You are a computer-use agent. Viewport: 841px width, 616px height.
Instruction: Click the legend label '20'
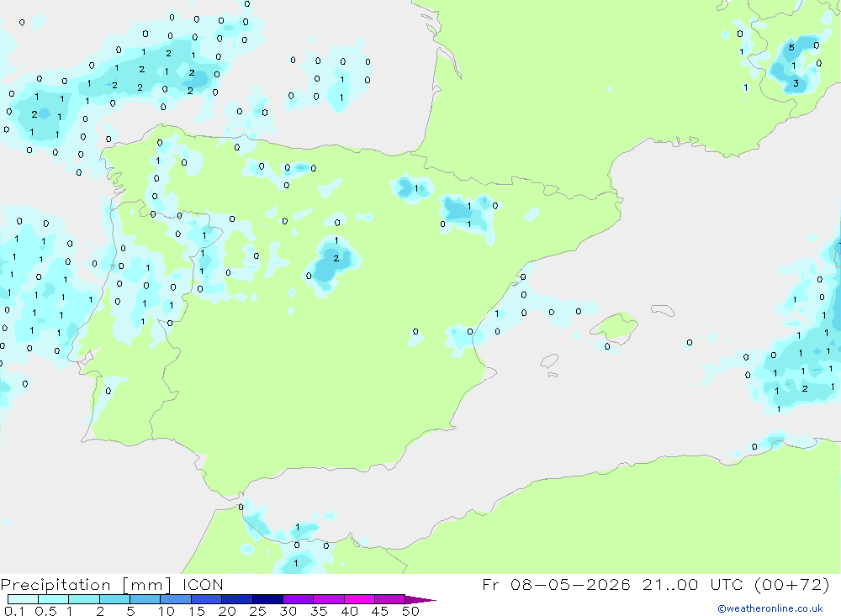(x=227, y=611)
